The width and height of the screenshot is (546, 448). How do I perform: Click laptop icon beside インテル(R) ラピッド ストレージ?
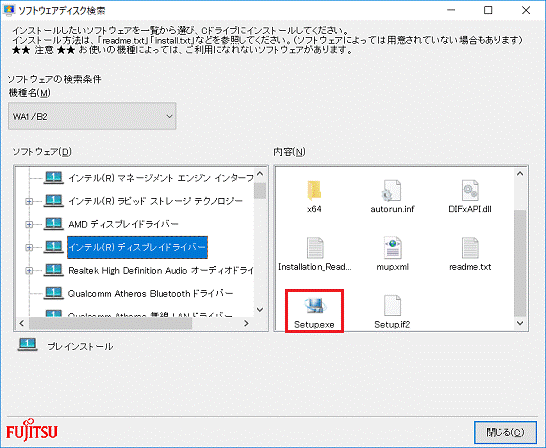tap(53, 201)
